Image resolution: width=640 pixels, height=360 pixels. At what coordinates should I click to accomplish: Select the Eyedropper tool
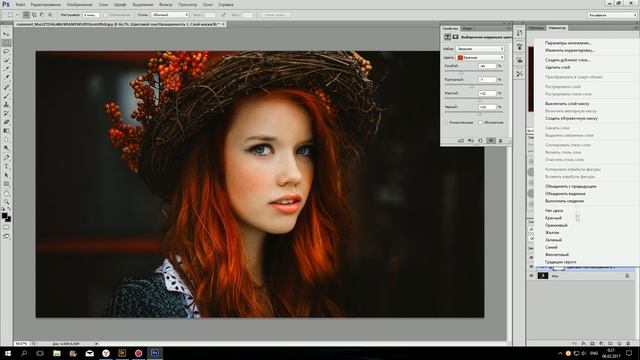pyautogui.click(x=6, y=77)
